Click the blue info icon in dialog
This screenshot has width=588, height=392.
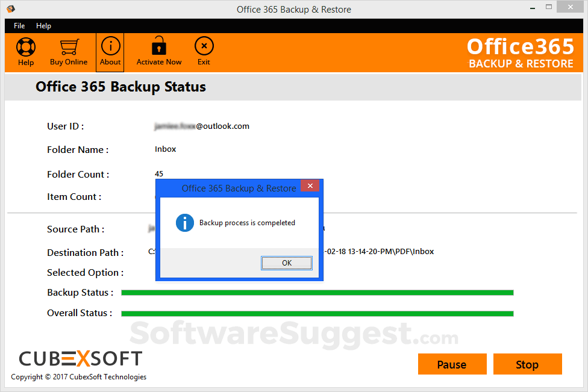coord(184,223)
